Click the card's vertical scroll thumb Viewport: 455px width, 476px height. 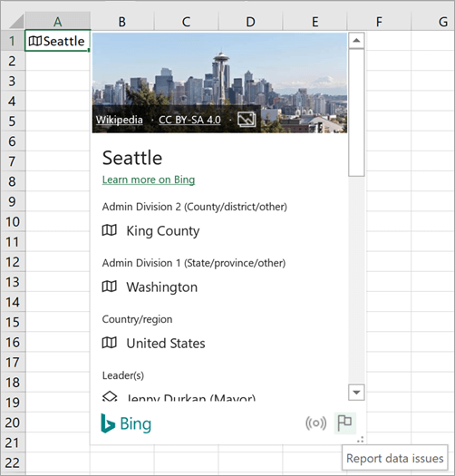tap(356, 112)
